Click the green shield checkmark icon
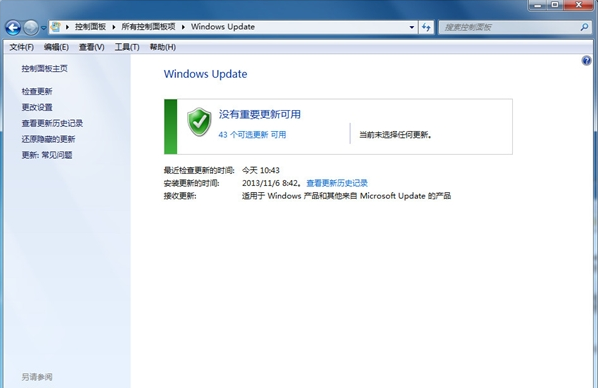 [x=199, y=122]
